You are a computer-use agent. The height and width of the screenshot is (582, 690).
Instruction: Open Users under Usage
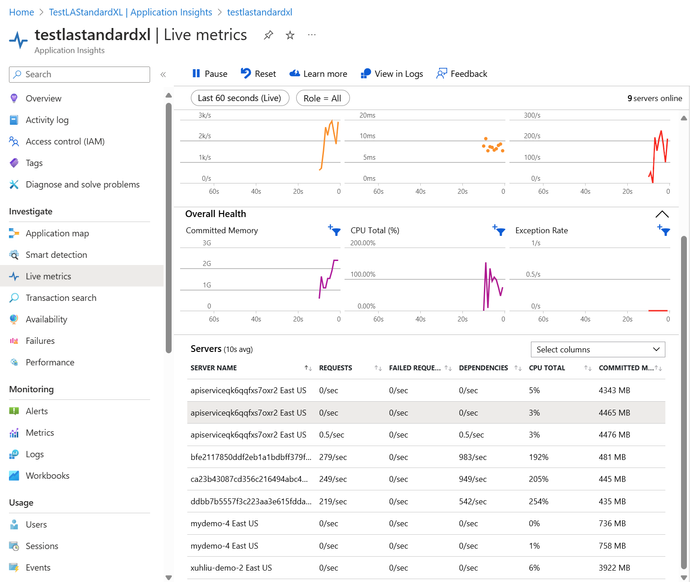[81, 525]
